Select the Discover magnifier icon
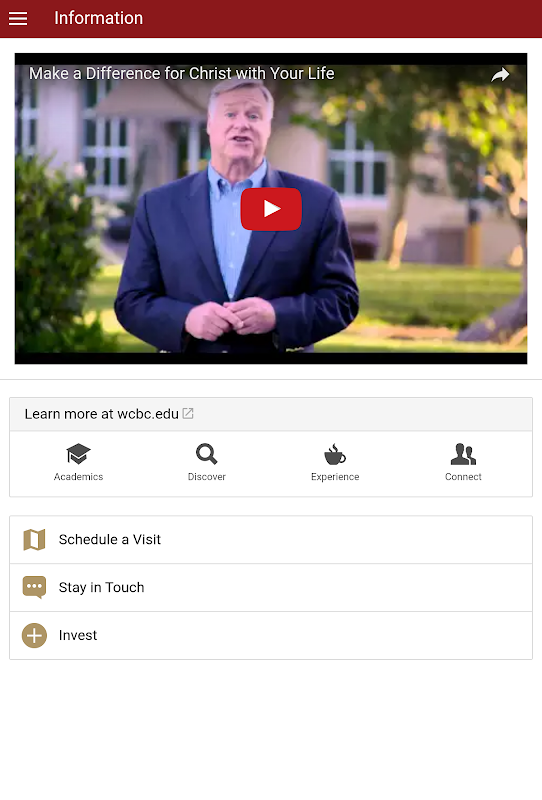Viewport: 542px width, 800px height. tap(207, 454)
